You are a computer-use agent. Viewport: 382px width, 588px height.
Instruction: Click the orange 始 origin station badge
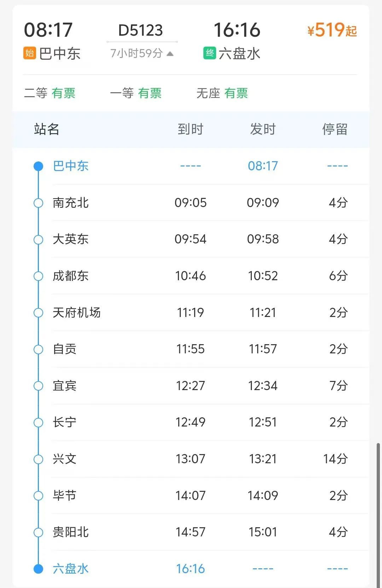click(30, 53)
